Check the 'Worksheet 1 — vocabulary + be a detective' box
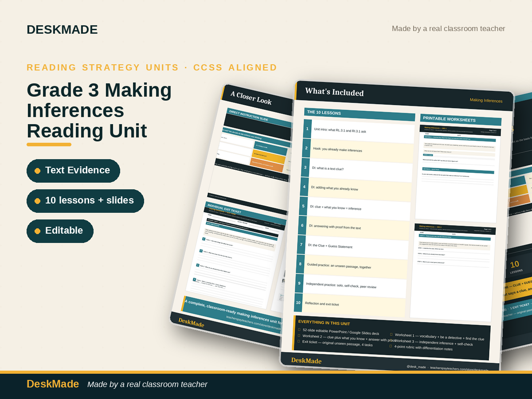The width and height of the screenshot is (532, 399). pyautogui.click(x=391, y=334)
